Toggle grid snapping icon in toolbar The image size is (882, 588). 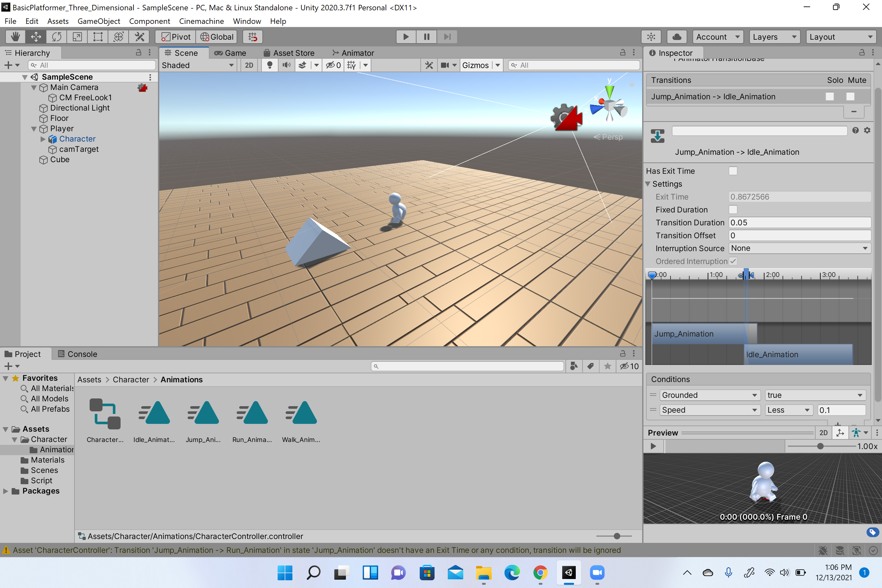[253, 37]
